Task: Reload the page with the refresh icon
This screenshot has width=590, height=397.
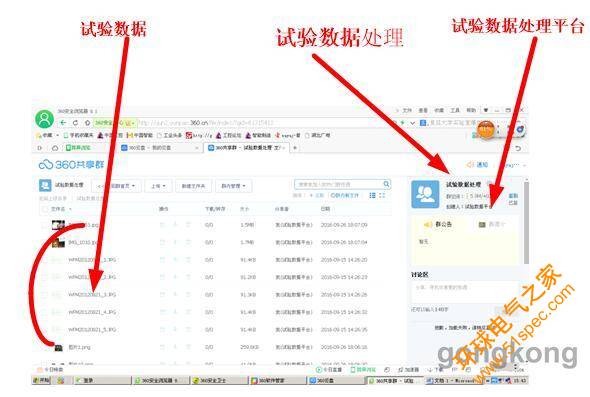Action: point(75,123)
